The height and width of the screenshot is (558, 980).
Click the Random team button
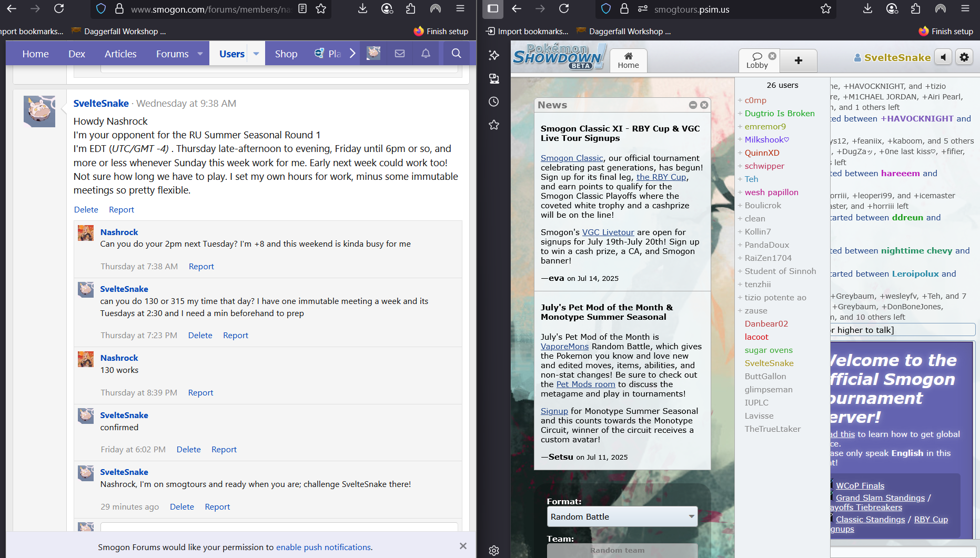coord(622,551)
